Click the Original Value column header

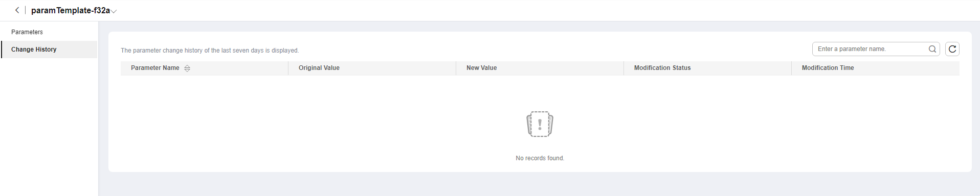click(x=319, y=68)
